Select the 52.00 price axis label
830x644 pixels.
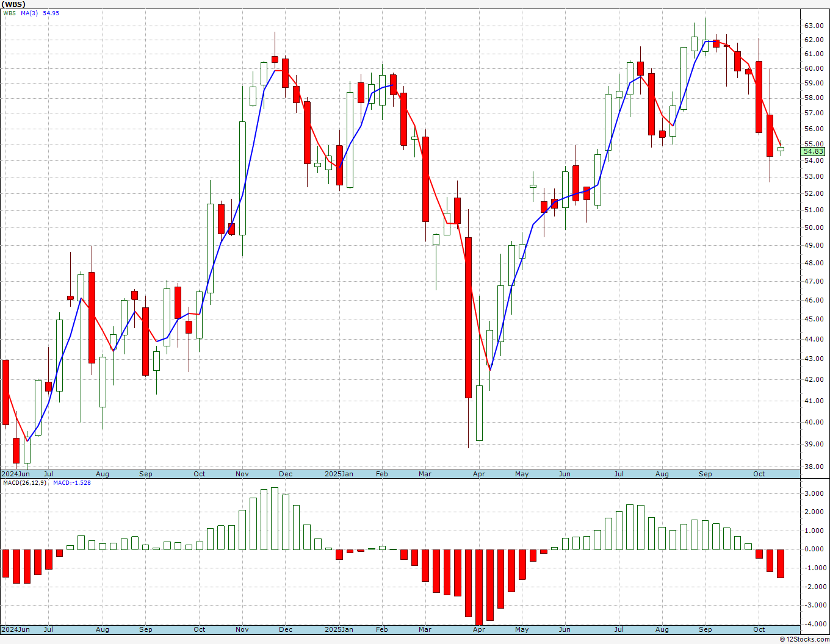point(814,193)
